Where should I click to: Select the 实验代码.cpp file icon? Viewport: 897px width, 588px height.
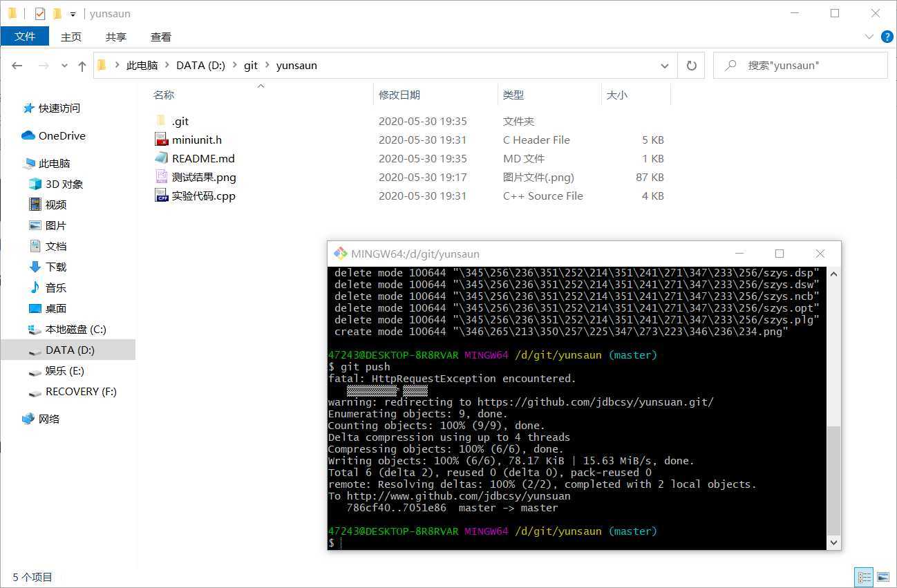point(161,196)
